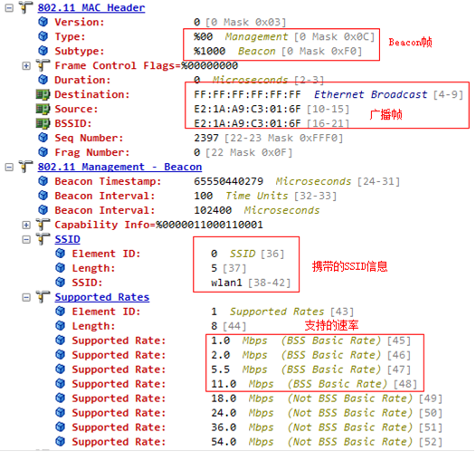Click the cube icon next to SSID Length
476x452 pixels.
pyautogui.click(x=61, y=268)
